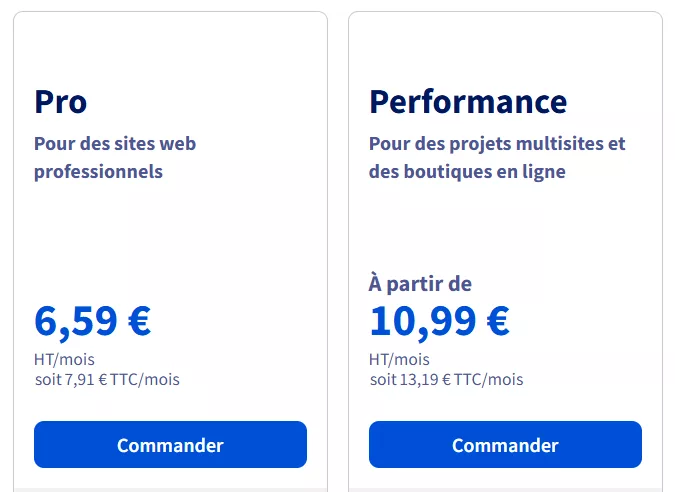Click the "À partir de" label

coord(420,284)
